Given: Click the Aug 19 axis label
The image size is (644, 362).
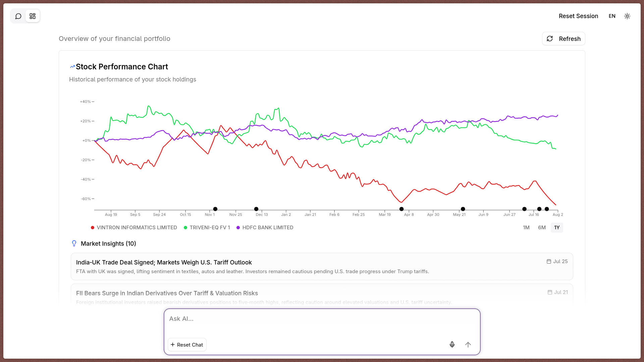Looking at the screenshot, I should 111,215.
